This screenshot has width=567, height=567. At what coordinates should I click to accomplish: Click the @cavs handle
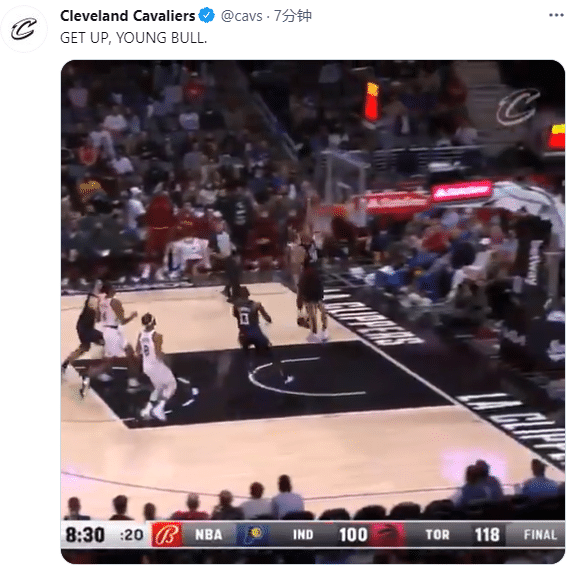242,16
